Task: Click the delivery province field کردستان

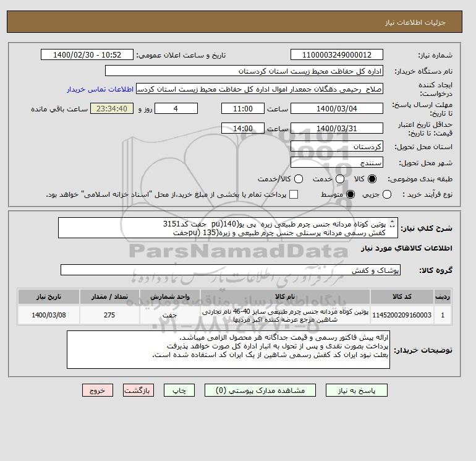Action: [x=337, y=147]
